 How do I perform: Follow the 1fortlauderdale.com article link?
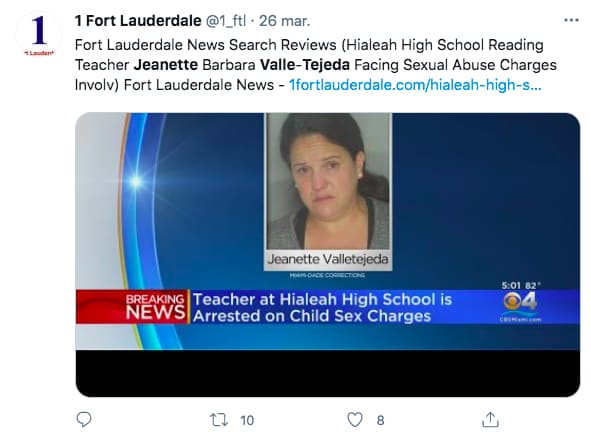pyautogui.click(x=415, y=85)
